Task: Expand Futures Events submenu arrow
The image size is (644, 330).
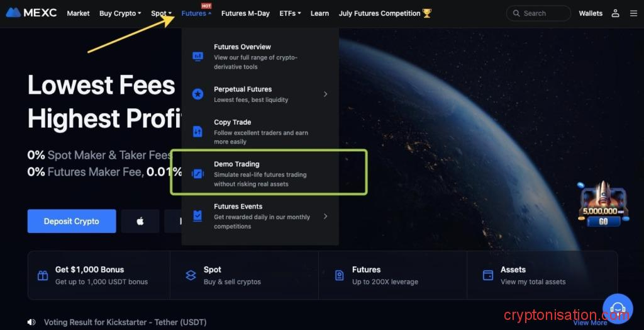Action: click(325, 216)
